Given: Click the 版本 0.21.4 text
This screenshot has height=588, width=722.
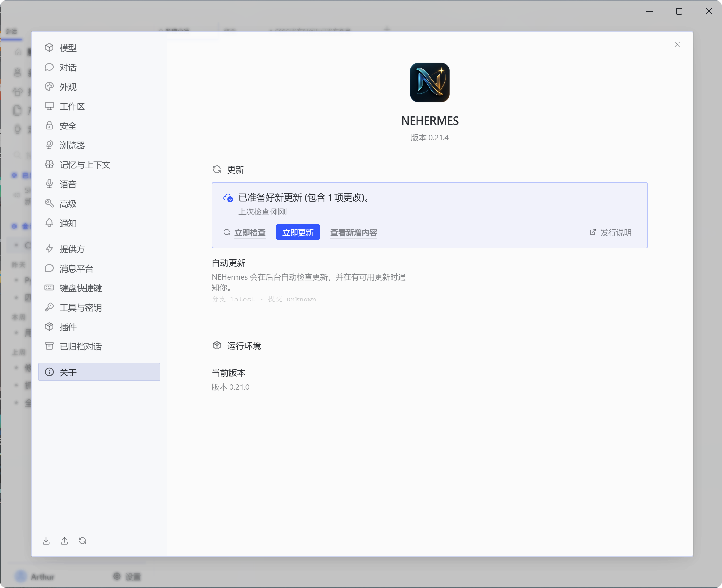Looking at the screenshot, I should 429,138.
